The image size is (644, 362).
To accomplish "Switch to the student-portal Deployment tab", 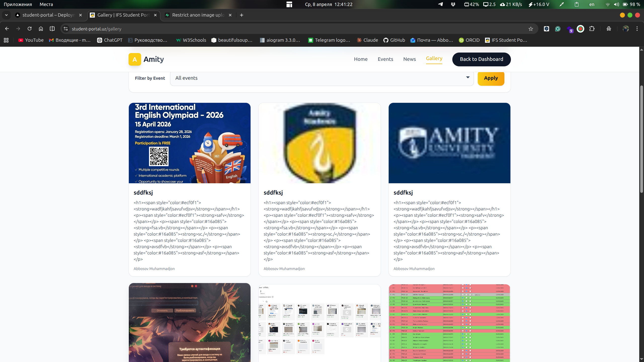I will [x=48, y=15].
